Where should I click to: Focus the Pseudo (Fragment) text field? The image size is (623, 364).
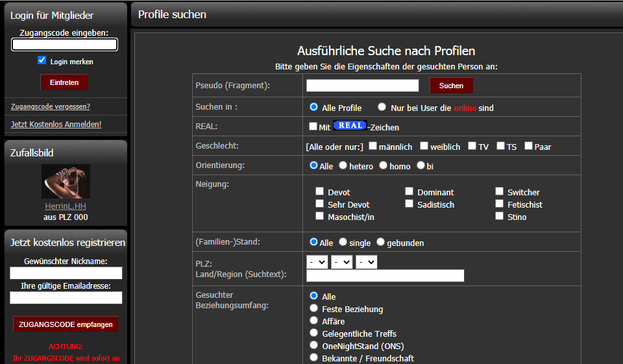pyautogui.click(x=362, y=86)
